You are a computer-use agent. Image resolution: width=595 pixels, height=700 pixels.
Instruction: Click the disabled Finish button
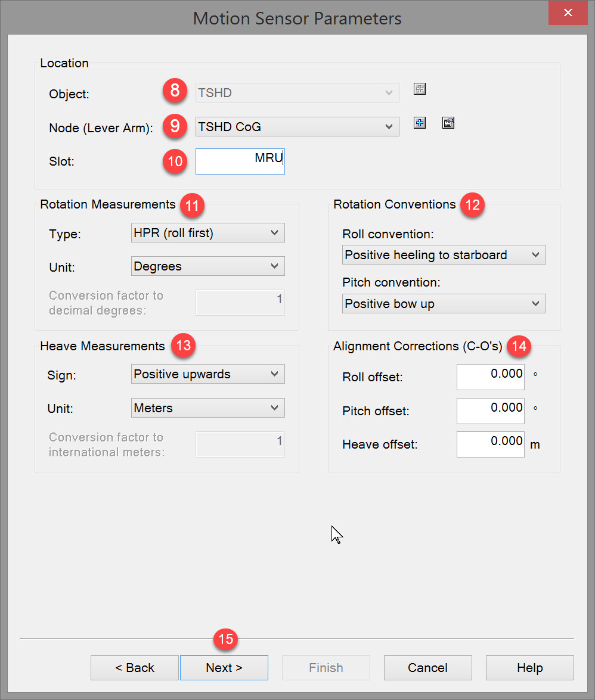pos(326,668)
